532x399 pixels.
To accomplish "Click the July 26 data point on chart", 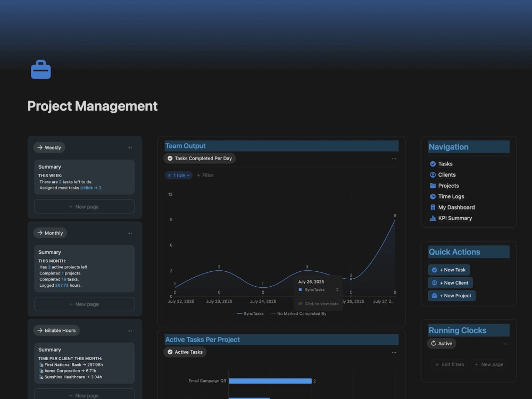I will tap(351, 279).
